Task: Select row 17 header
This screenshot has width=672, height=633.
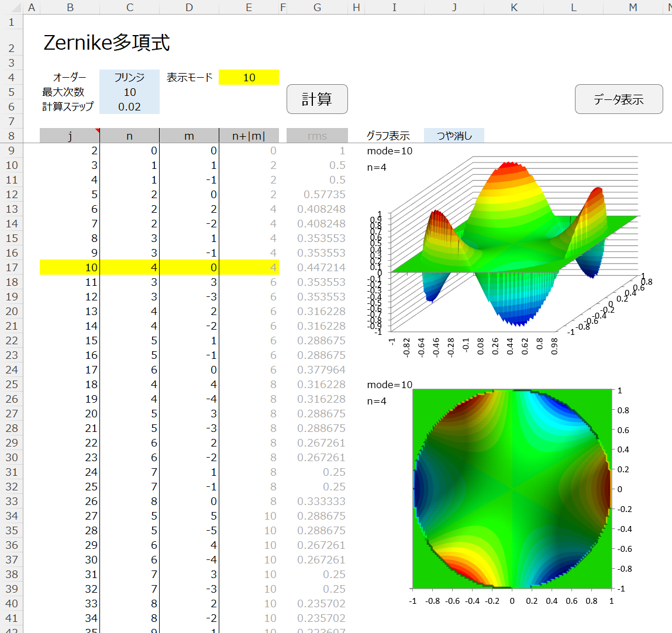Action: coord(12,268)
